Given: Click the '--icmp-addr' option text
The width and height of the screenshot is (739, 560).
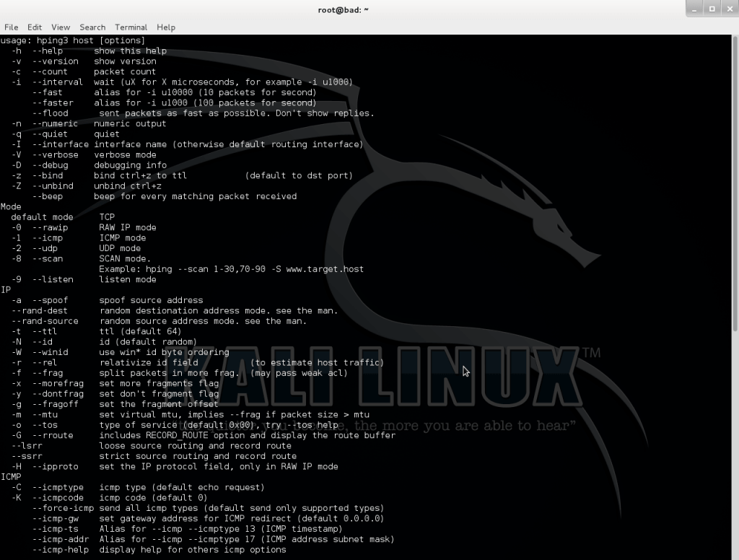Looking at the screenshot, I should [61, 539].
